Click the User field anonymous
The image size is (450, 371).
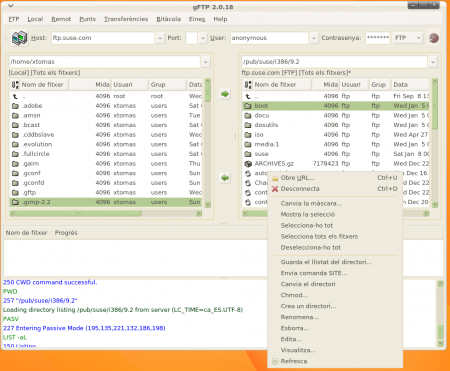coord(269,38)
